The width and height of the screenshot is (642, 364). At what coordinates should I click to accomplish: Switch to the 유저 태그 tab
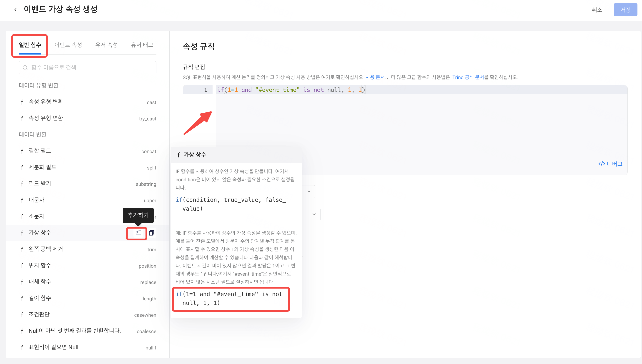(142, 45)
